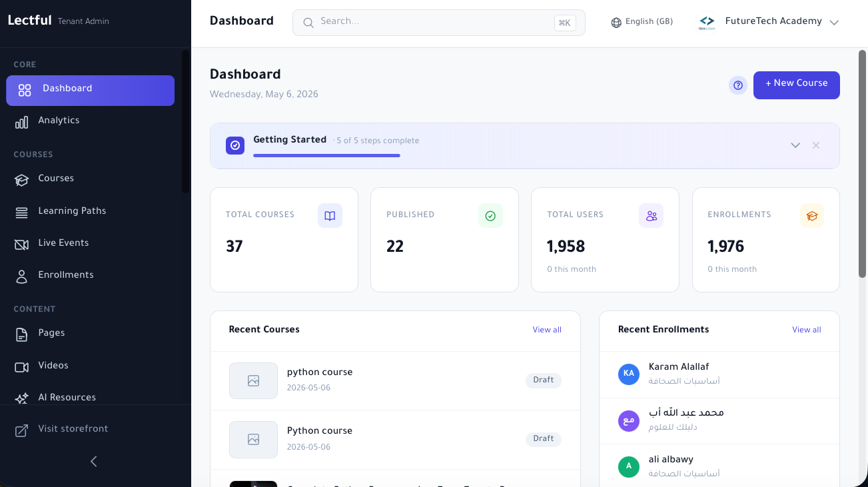The height and width of the screenshot is (487, 868).
Task: Click the search magnifier icon
Action: (x=308, y=23)
